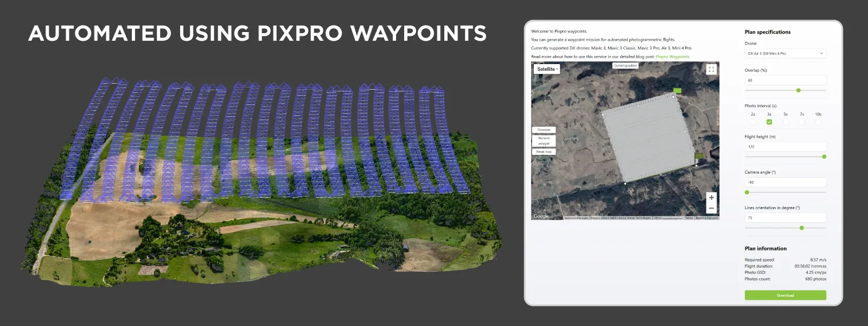Click the gray flight polygon on the map
Screen dimensions: 868x326
(648, 139)
